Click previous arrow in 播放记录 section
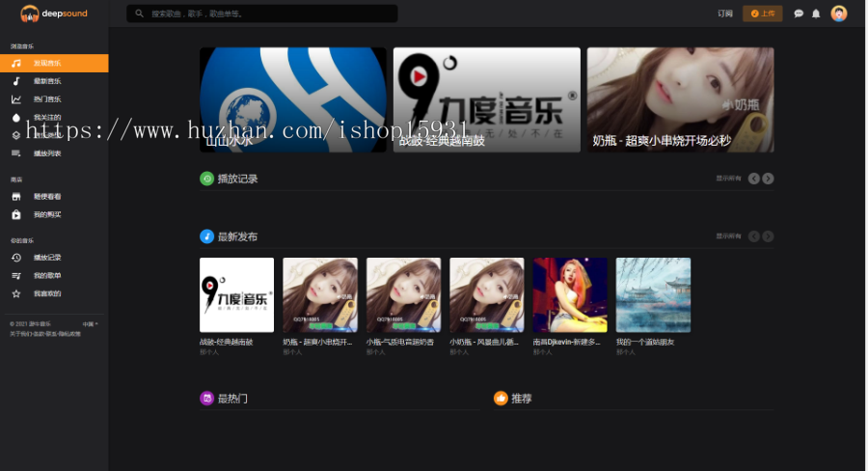This screenshot has width=868, height=471. coord(753,179)
